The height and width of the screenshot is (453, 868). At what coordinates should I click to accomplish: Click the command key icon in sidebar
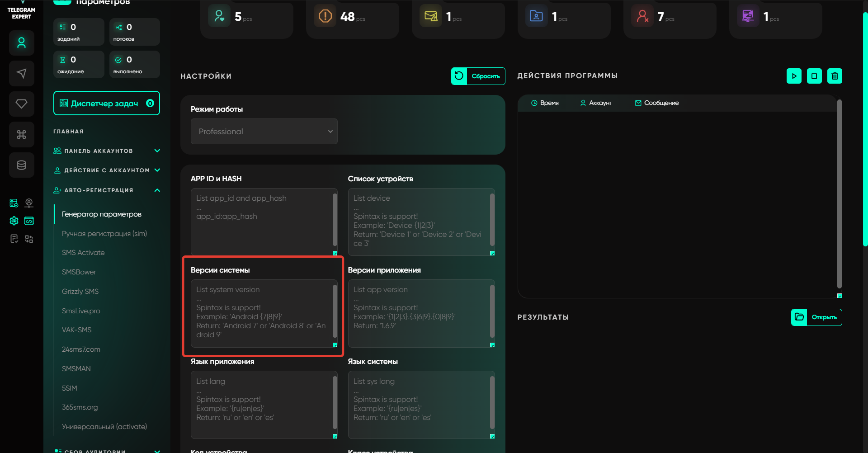[x=21, y=134]
